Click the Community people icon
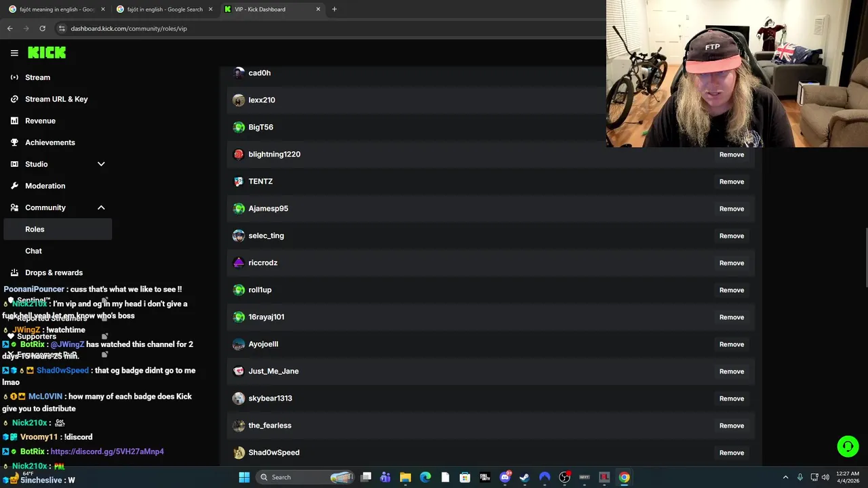 tap(14, 207)
